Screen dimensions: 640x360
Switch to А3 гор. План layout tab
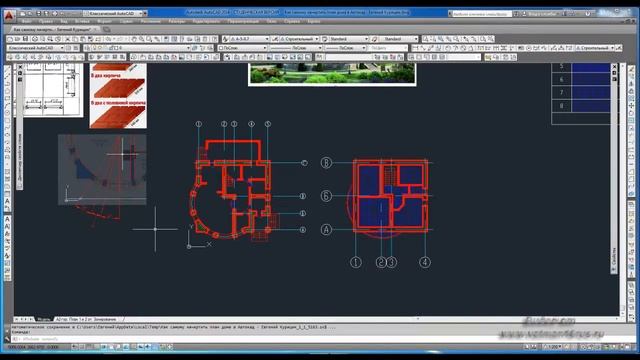(86, 319)
